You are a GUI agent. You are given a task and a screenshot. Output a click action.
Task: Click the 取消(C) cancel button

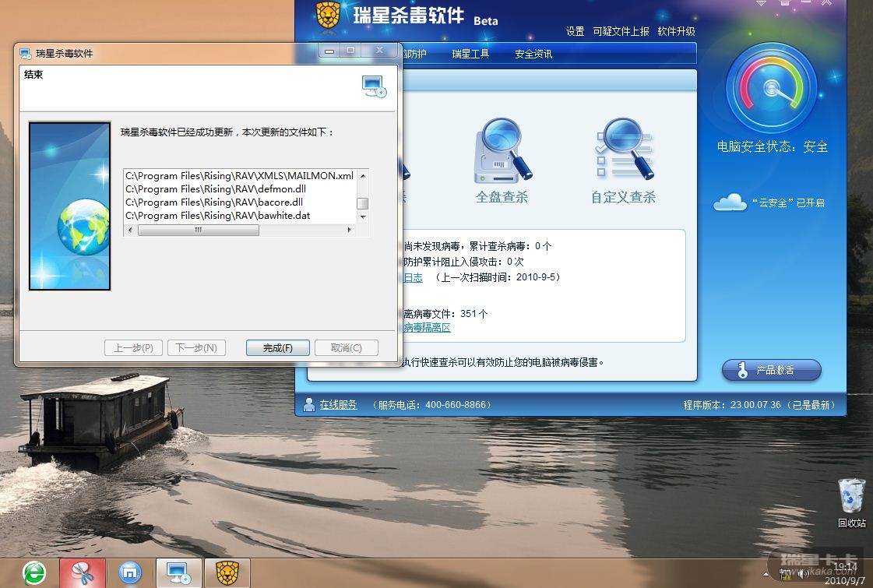tap(347, 347)
